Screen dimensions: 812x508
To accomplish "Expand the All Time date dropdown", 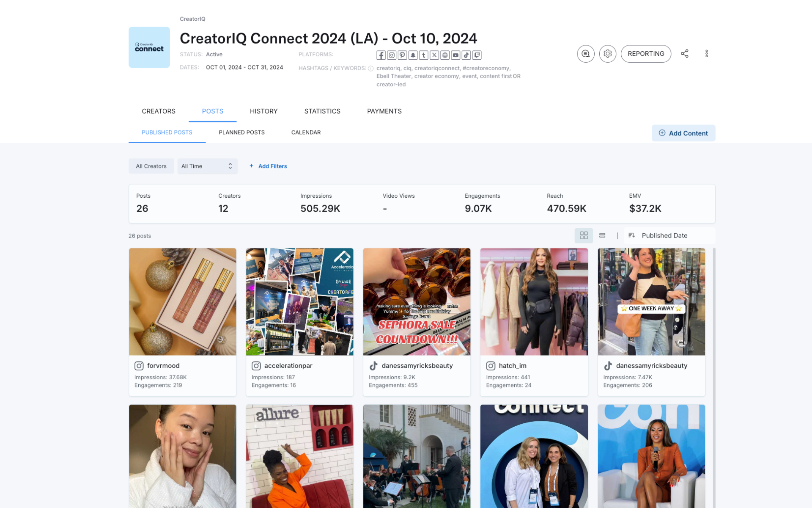I will click(207, 166).
